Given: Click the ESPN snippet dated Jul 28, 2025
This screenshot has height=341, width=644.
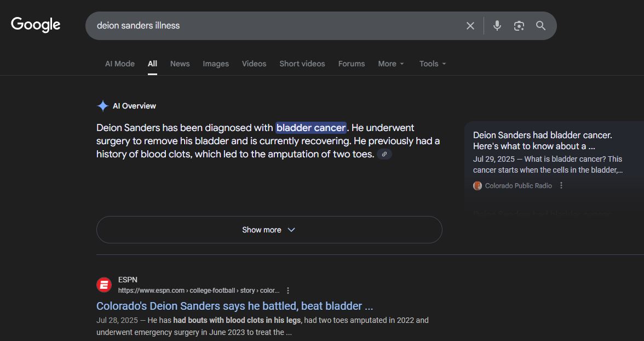Looking at the screenshot, I should tap(262, 326).
